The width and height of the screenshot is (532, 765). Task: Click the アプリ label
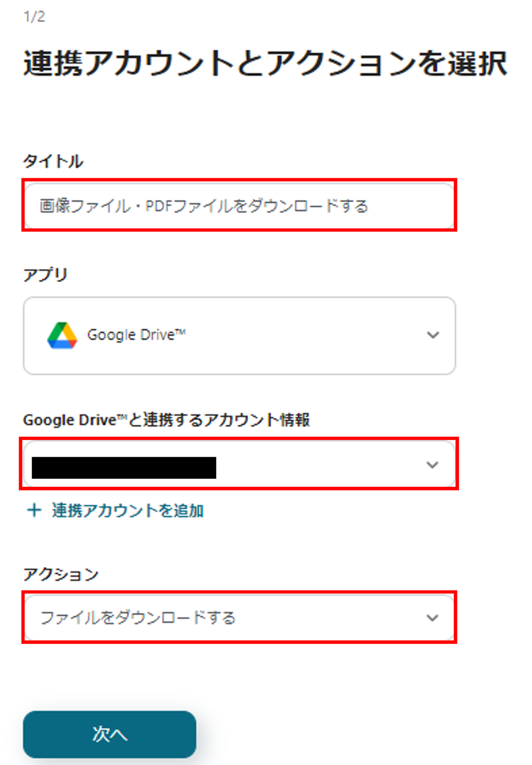45,274
